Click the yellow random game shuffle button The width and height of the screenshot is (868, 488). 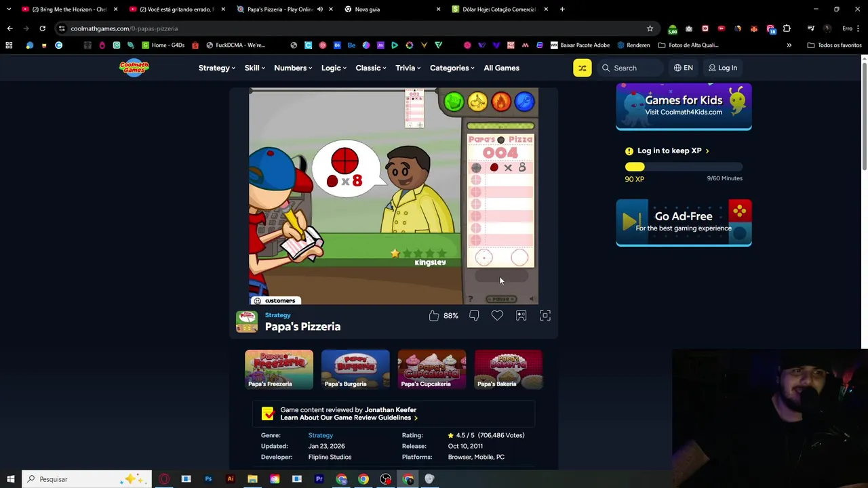point(582,68)
